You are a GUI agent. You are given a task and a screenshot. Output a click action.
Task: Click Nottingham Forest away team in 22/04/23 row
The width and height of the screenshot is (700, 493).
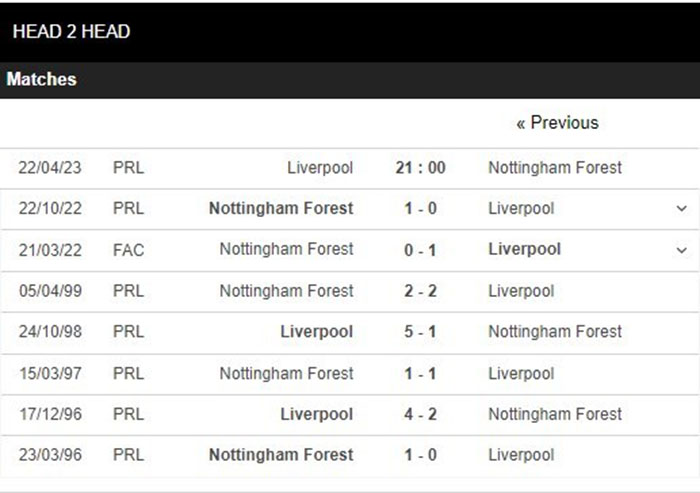[x=555, y=168]
